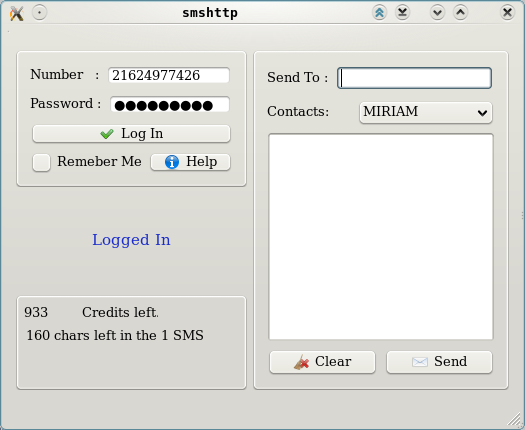This screenshot has height=430, width=525.
Task: Click the Credits left label
Action: [x=120, y=312]
